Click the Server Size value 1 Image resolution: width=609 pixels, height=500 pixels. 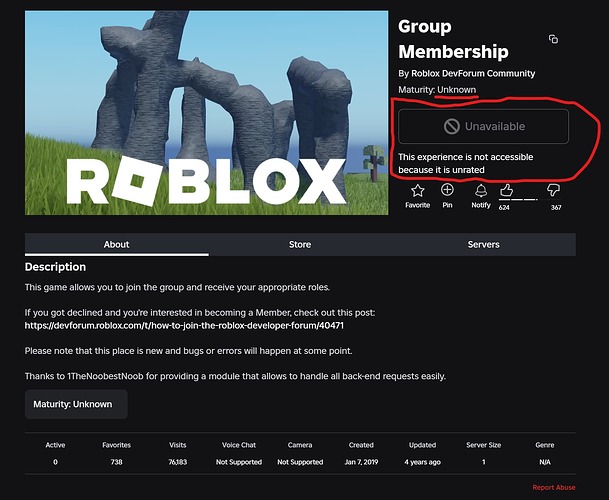pos(484,462)
